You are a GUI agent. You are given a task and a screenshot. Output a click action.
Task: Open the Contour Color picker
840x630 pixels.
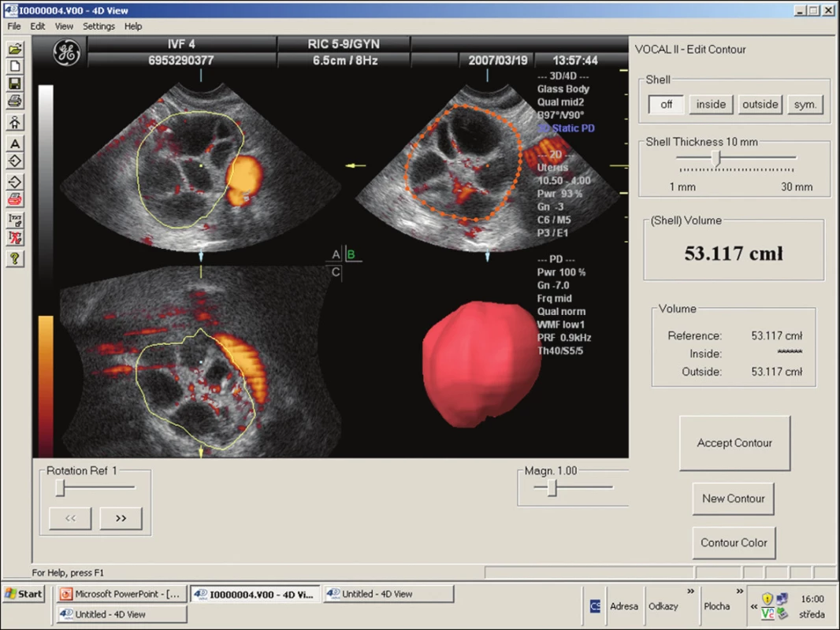pyautogui.click(x=734, y=543)
